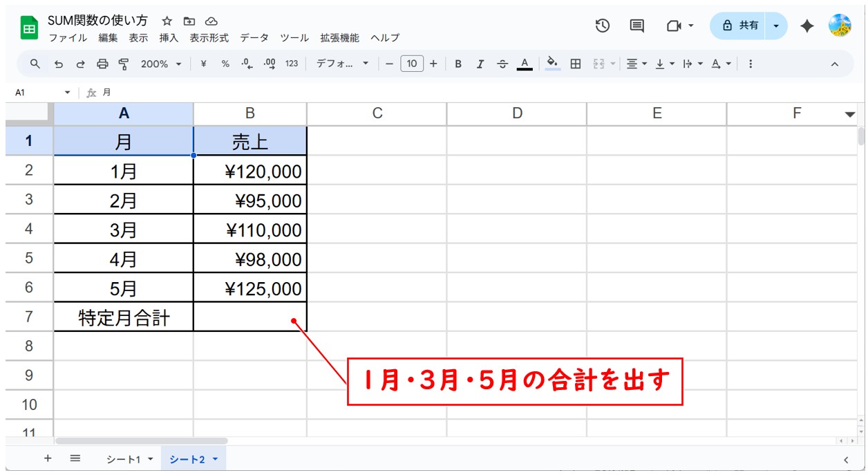
Task: Expand the font name dropdown
Action: [343, 64]
